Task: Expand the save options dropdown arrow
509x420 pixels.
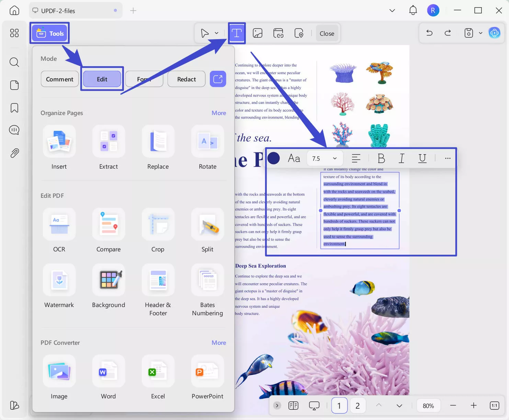Action: tap(480, 33)
